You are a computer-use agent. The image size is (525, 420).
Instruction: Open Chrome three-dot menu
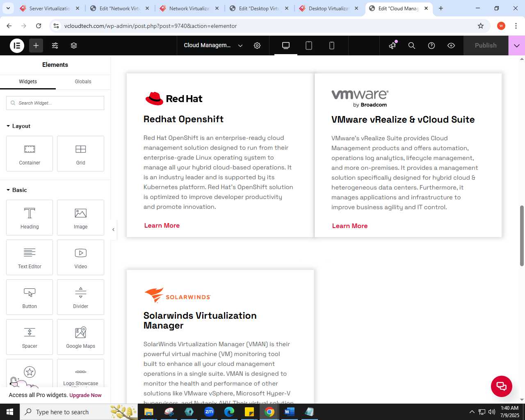pyautogui.click(x=516, y=26)
